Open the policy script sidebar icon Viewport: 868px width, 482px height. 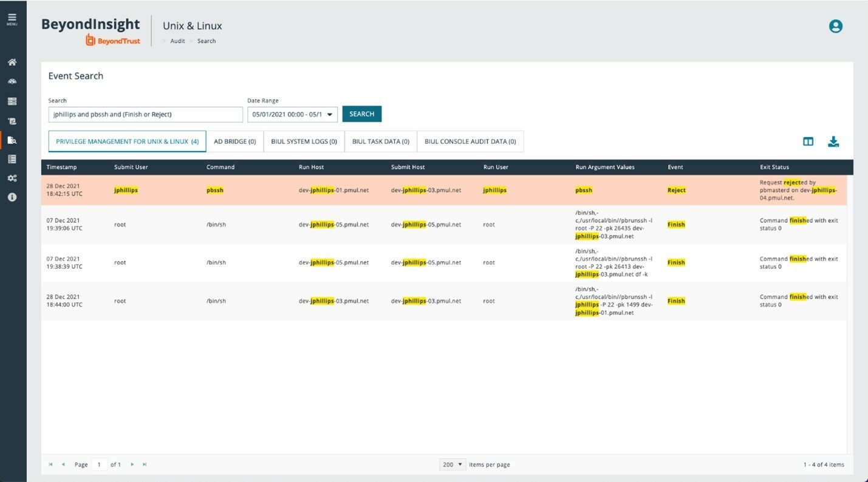(12, 121)
